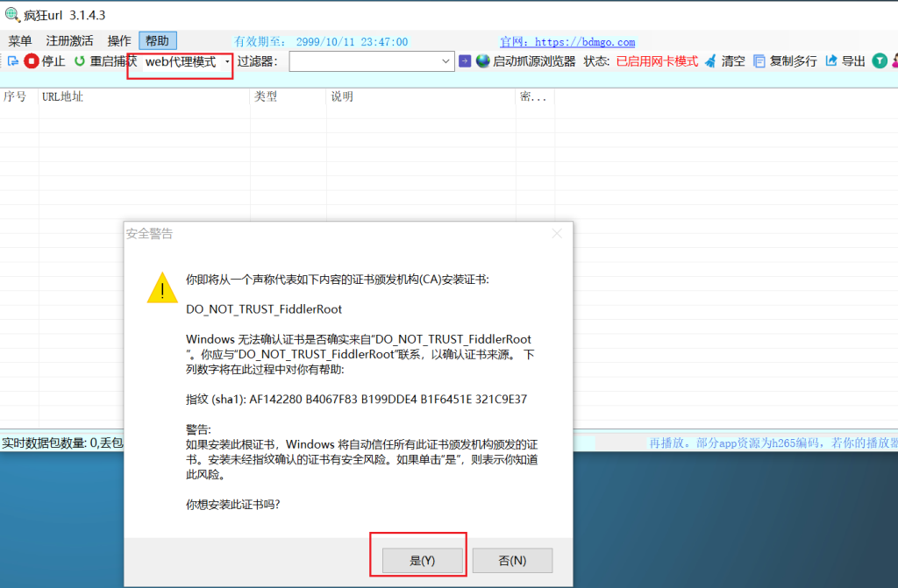898x588 pixels.
Task: Open the 注册激活 menu
Action: pos(69,41)
